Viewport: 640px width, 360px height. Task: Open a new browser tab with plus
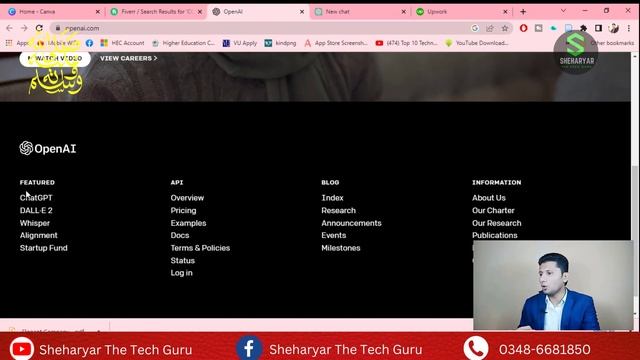[523, 11]
